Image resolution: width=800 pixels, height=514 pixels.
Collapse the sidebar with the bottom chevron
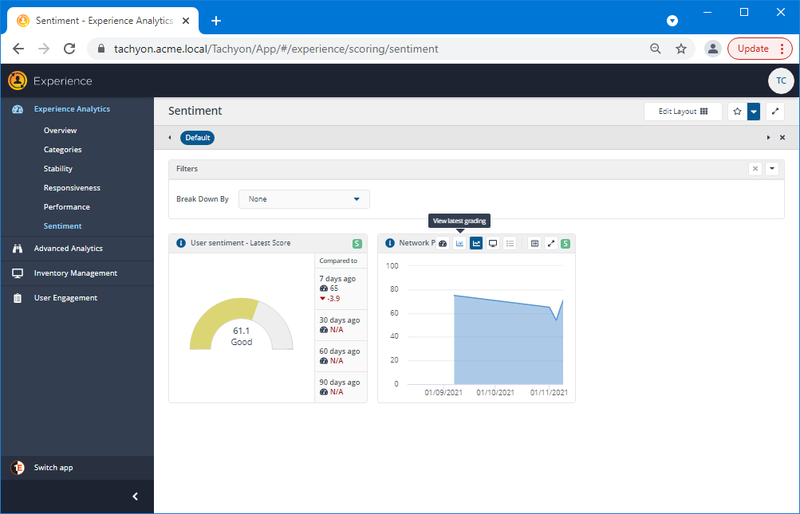pyautogui.click(x=135, y=496)
